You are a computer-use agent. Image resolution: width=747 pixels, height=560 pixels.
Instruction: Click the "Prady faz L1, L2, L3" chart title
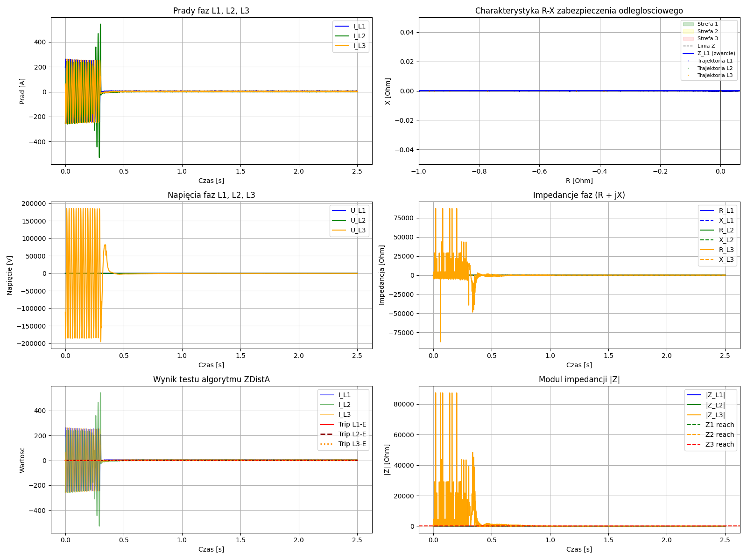(x=211, y=11)
